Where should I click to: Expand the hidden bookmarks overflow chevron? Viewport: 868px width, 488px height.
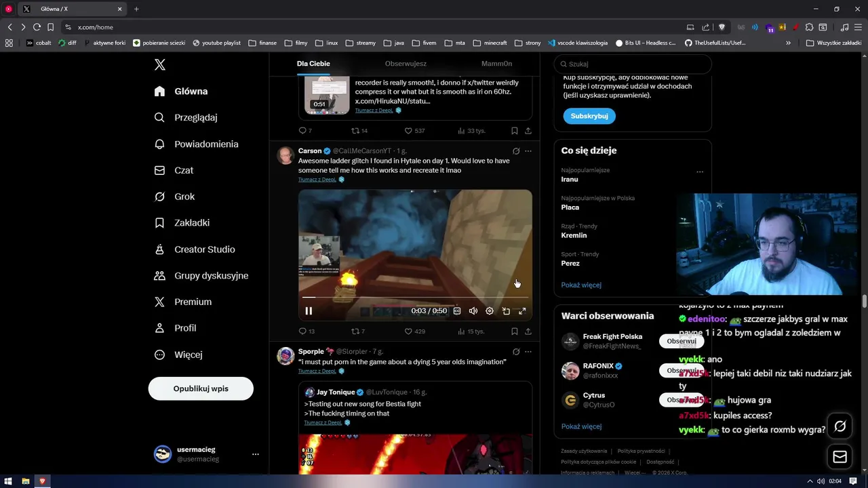788,43
